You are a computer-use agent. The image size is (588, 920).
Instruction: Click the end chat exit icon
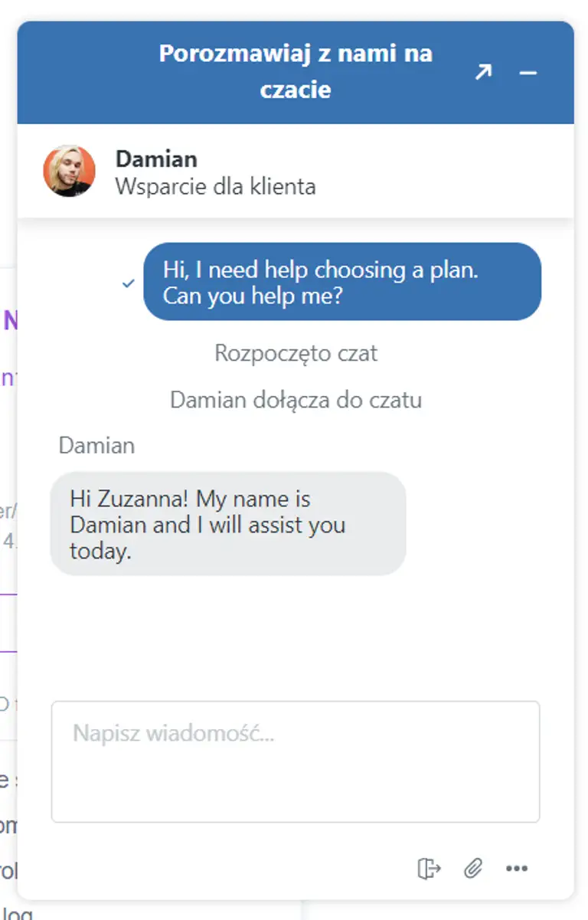[x=430, y=868]
